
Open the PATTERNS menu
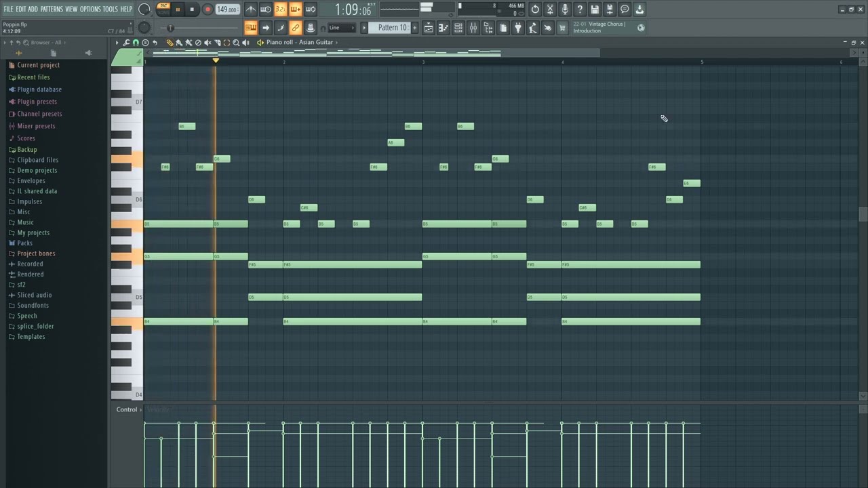52,9
